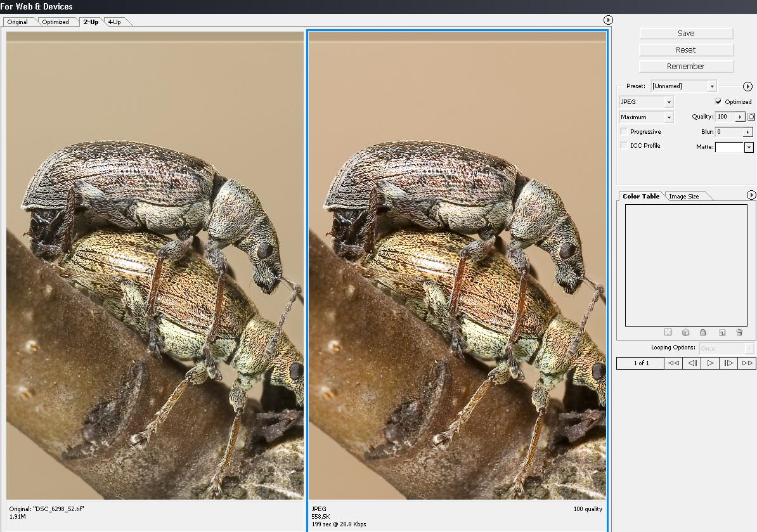Open the Quality slider arrow
Screen dimensions: 757x532
(x=740, y=117)
